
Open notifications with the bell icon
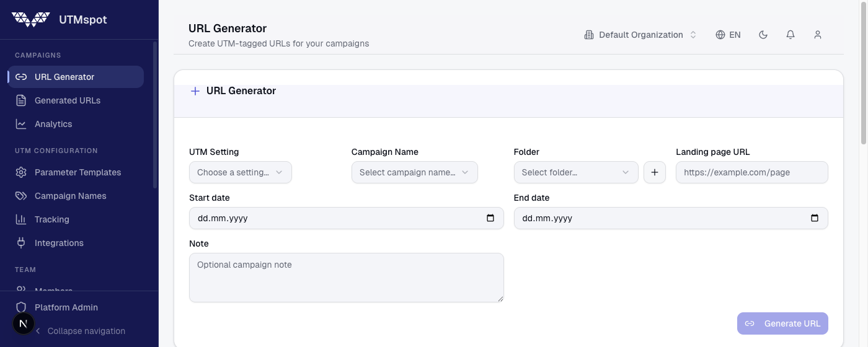pyautogui.click(x=790, y=35)
